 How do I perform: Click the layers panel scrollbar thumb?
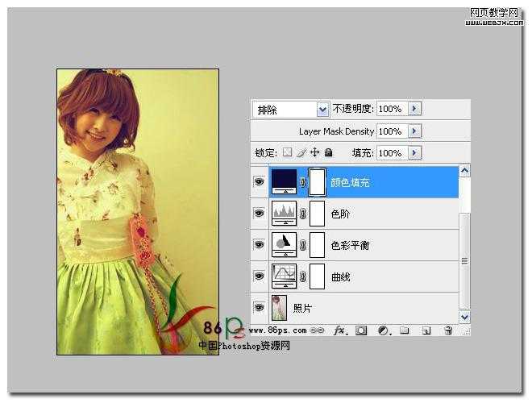click(464, 261)
